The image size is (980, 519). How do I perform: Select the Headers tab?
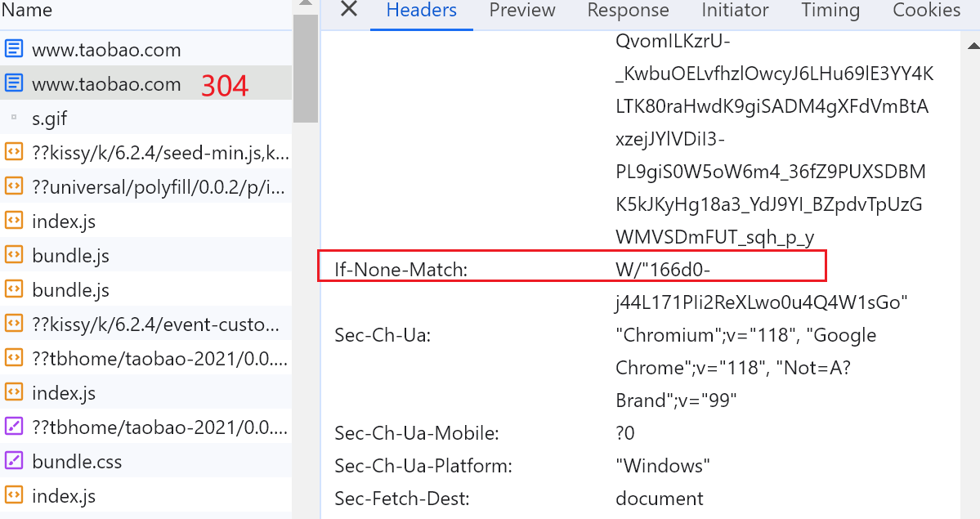coord(421,11)
